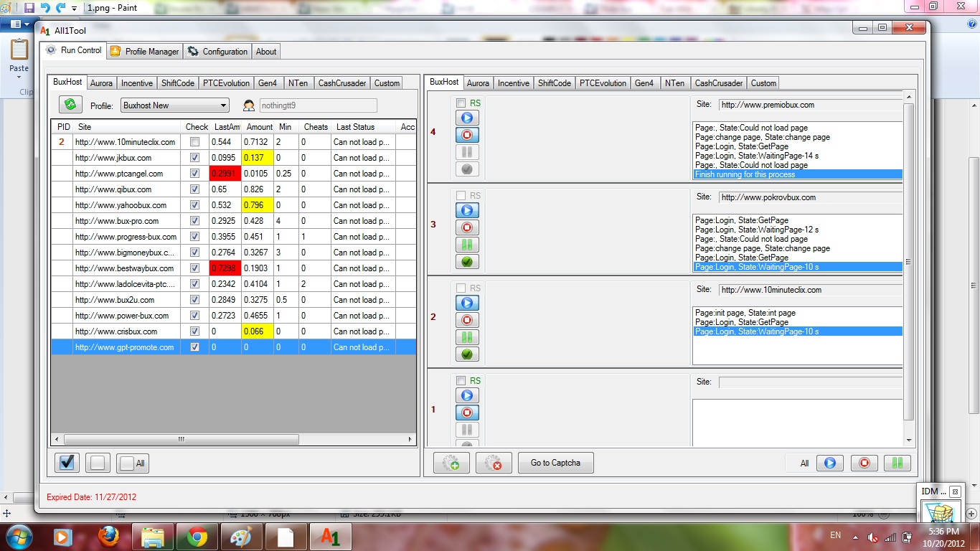Stop process 1 with its red stop button
The image size is (980, 551).
click(467, 413)
